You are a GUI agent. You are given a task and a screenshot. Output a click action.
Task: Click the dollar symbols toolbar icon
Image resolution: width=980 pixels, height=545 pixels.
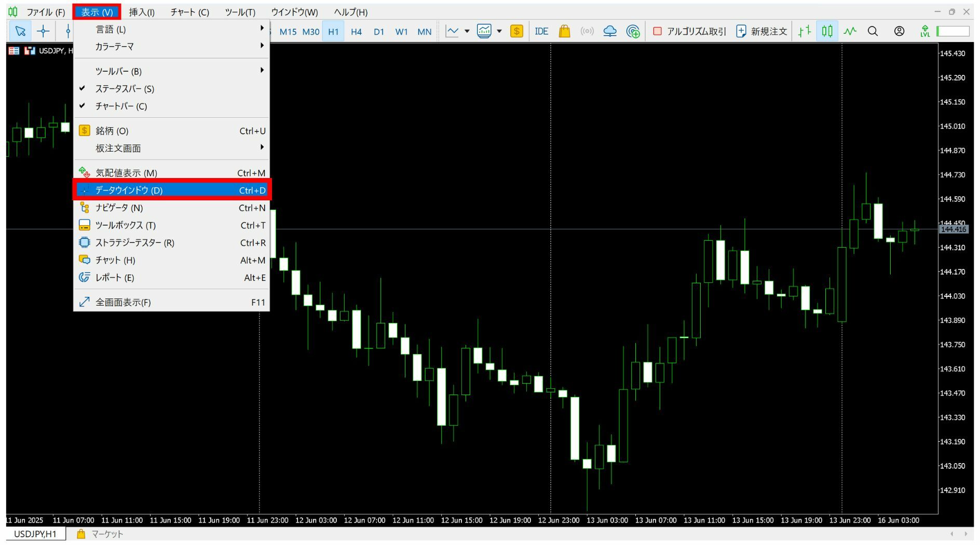(x=516, y=31)
